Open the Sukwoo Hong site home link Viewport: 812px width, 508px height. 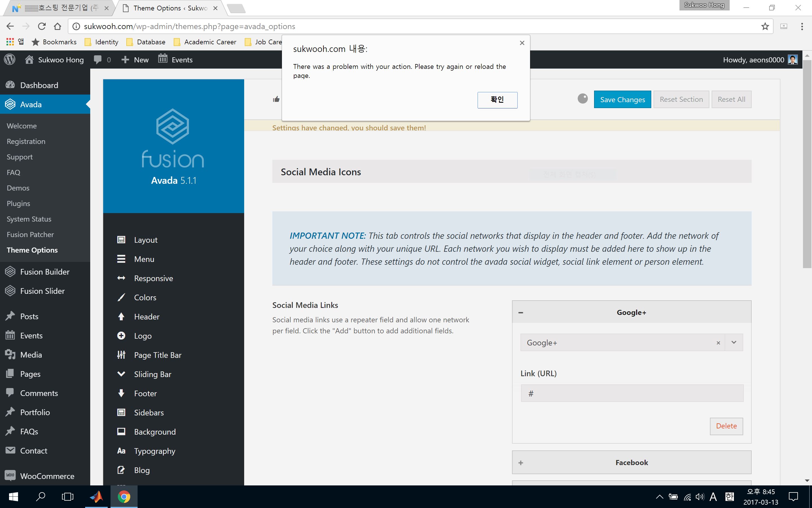[x=54, y=60]
